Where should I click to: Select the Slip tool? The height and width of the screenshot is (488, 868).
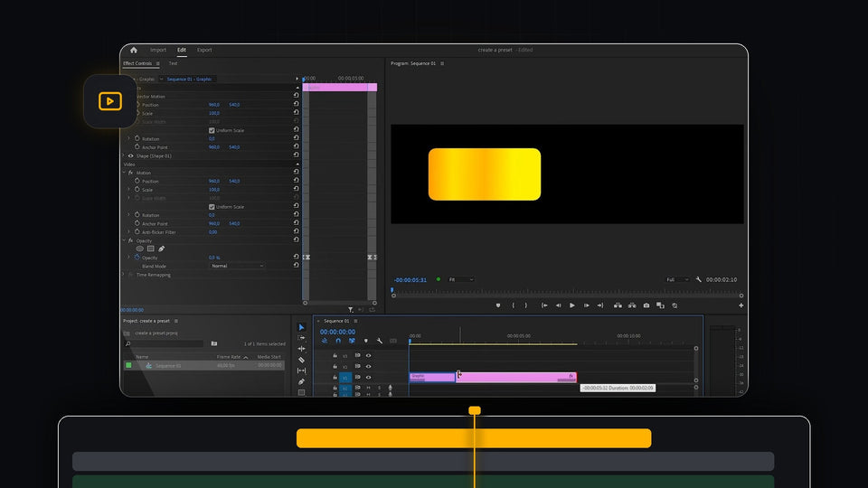(301, 371)
